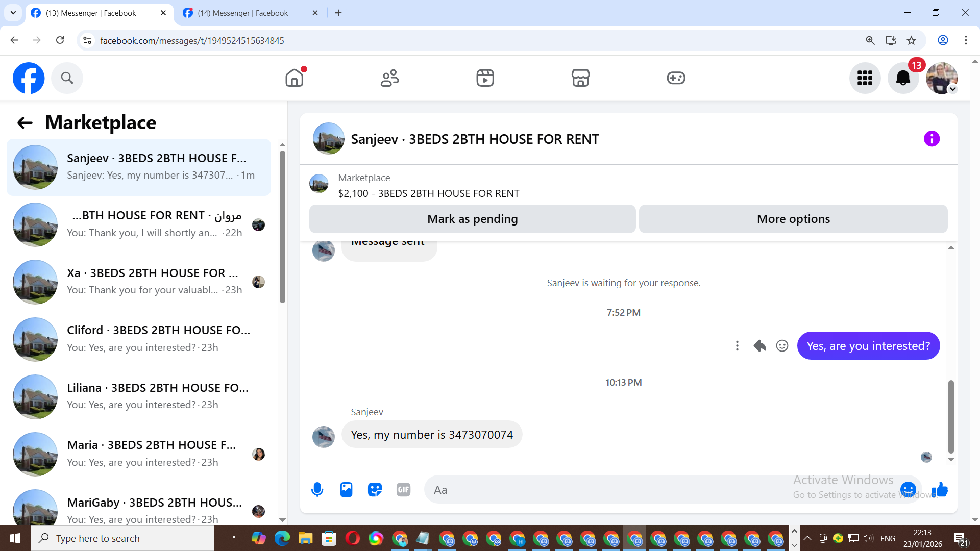
Task: Open Cliford's marketplace conversation
Action: (139, 339)
